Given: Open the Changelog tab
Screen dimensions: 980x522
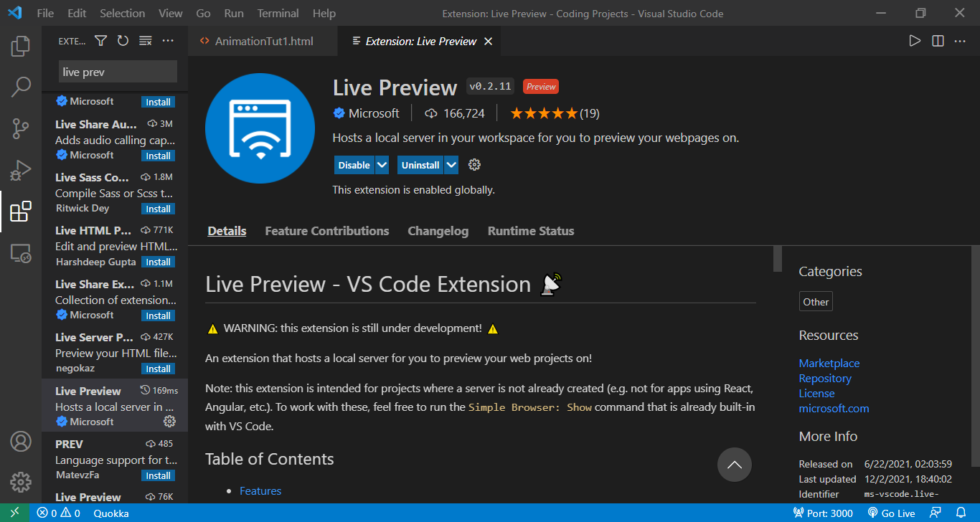Looking at the screenshot, I should (438, 231).
